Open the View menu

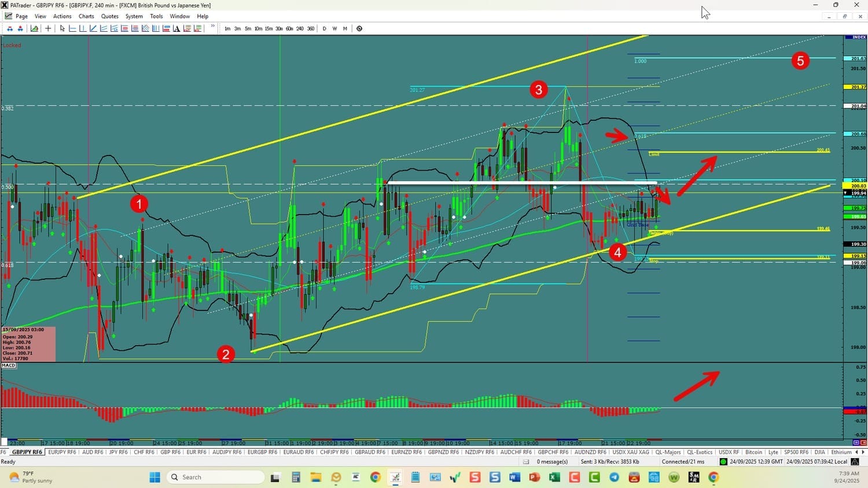coord(41,16)
